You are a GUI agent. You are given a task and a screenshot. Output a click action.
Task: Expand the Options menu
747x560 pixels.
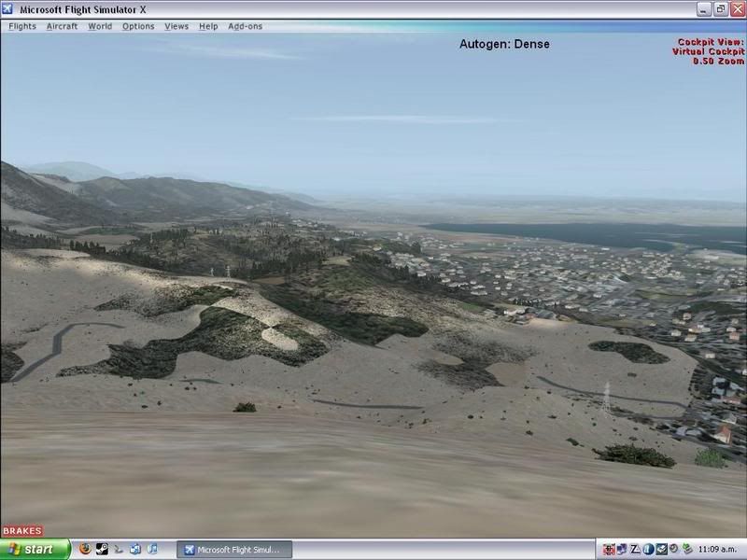coord(138,26)
